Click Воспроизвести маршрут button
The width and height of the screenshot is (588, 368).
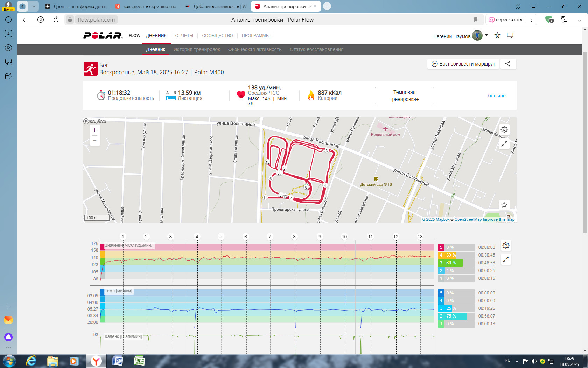463,64
